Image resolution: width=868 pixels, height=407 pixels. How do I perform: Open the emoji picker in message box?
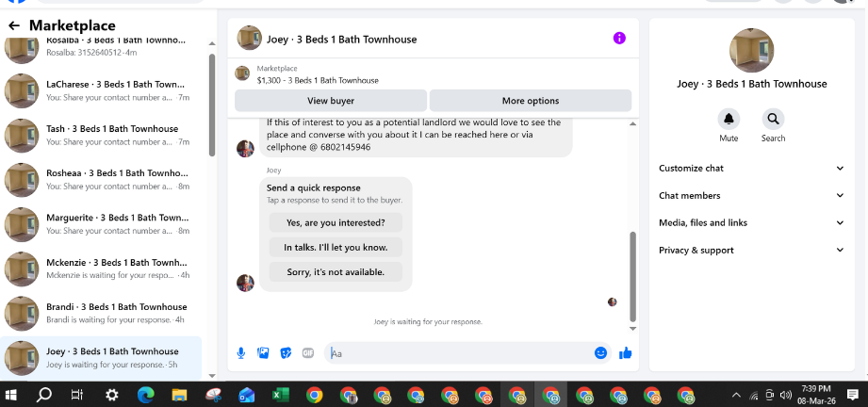(x=600, y=352)
